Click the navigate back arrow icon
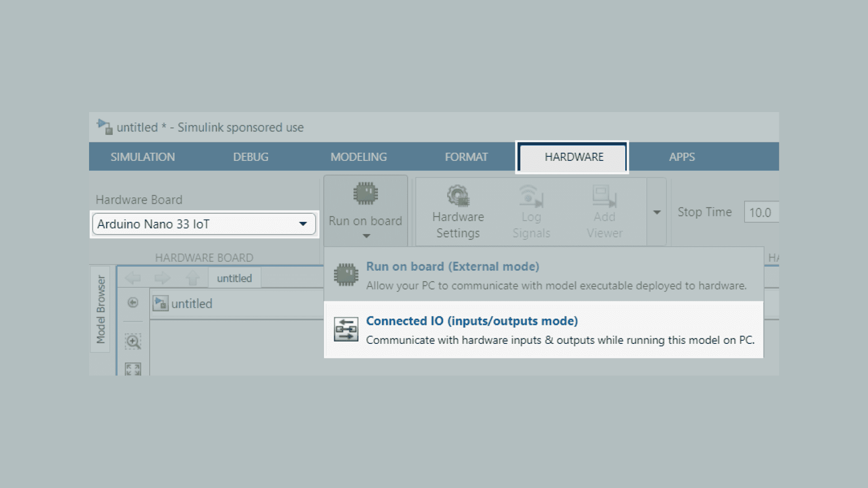The width and height of the screenshot is (868, 488). tap(133, 278)
